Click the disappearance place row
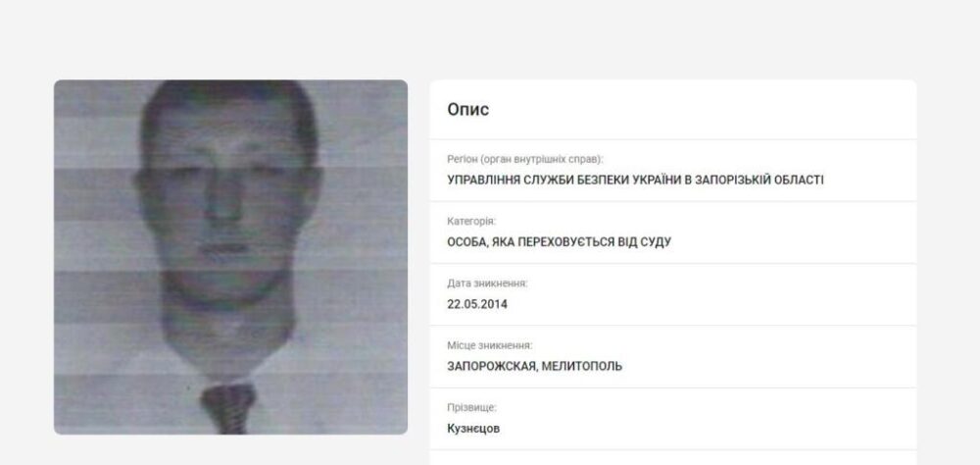The height and width of the screenshot is (465, 980). click(673, 357)
